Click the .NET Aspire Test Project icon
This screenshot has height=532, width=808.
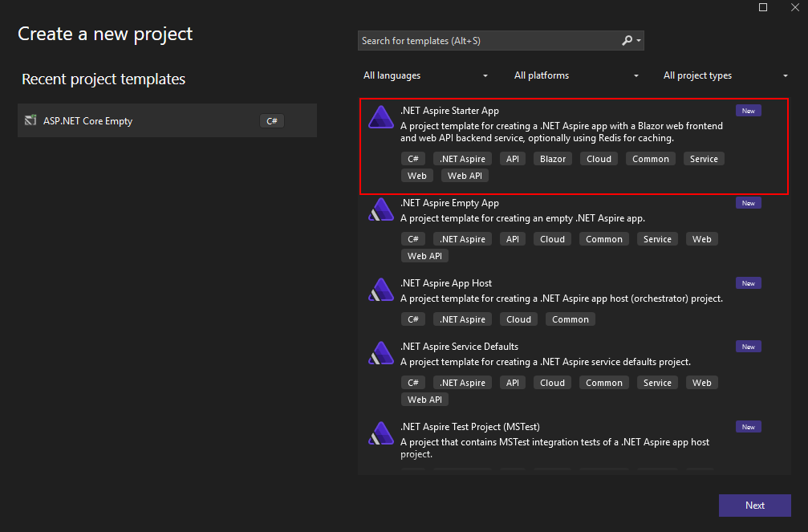pyautogui.click(x=380, y=434)
